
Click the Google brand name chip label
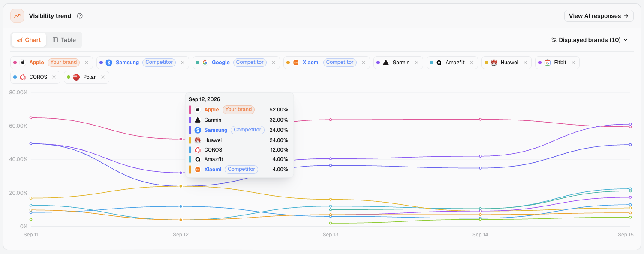[x=221, y=63]
